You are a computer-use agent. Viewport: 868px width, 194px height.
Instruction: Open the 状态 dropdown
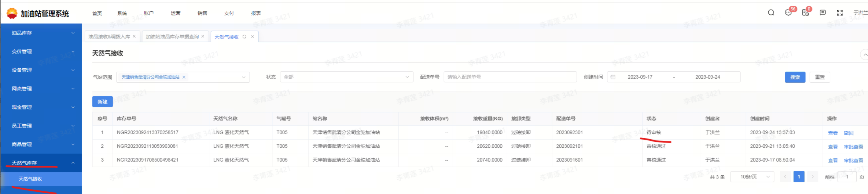[346, 77]
